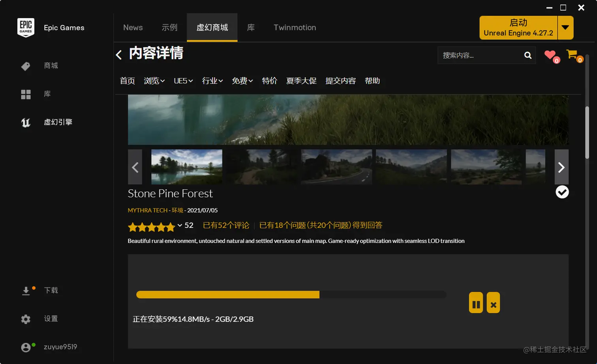Show next thumbnails with right arrow
This screenshot has height=364, width=597.
pyautogui.click(x=562, y=167)
